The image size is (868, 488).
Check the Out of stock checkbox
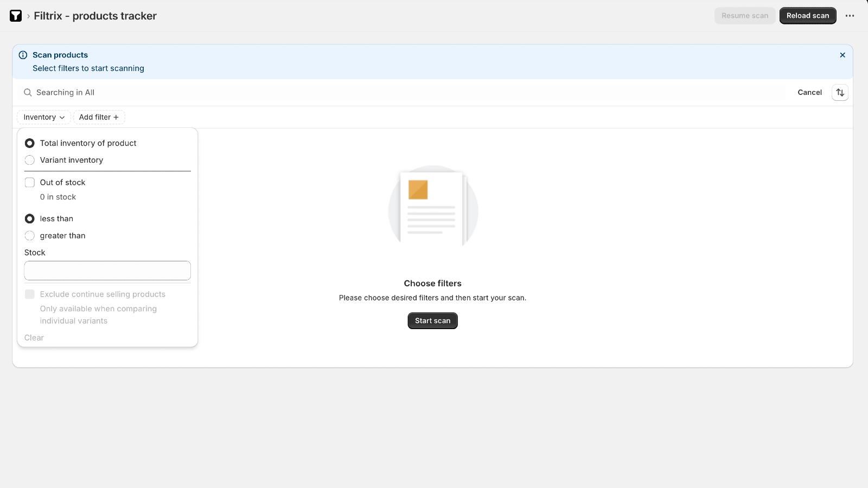pyautogui.click(x=30, y=182)
